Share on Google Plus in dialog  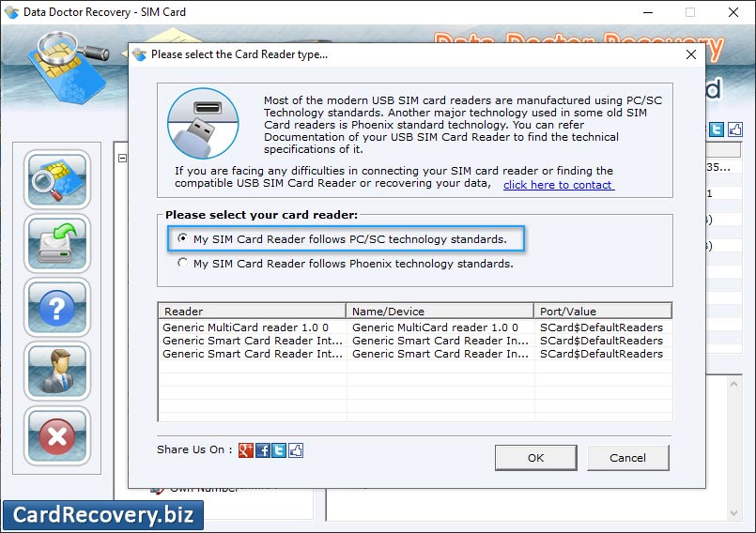coord(245,450)
